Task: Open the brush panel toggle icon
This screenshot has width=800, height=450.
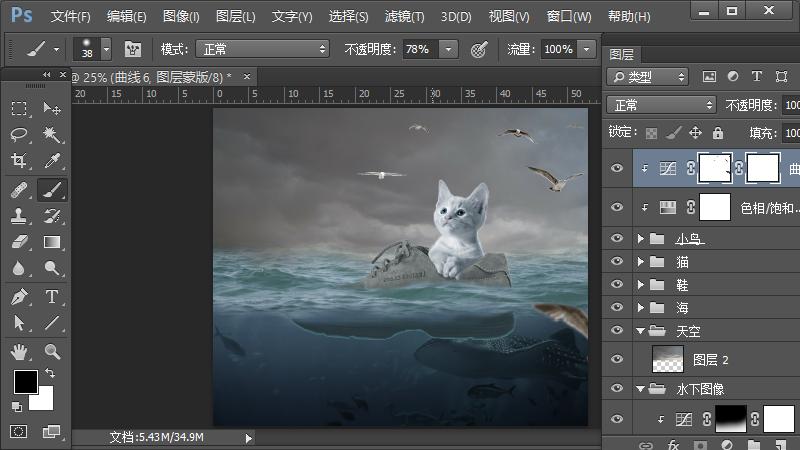Action: click(x=133, y=49)
